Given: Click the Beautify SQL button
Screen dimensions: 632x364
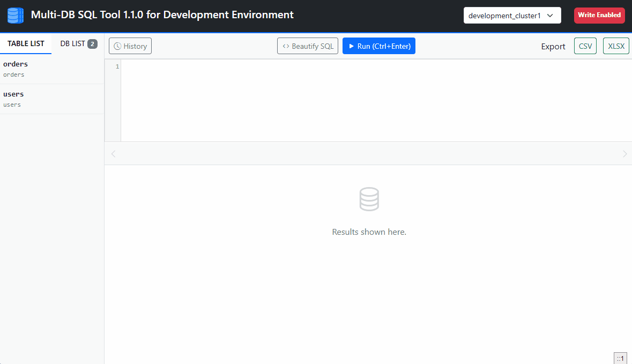Looking at the screenshot, I should (307, 46).
